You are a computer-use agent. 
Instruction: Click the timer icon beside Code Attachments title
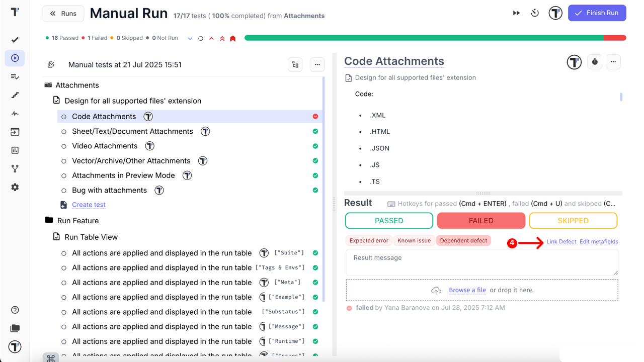[x=595, y=62]
